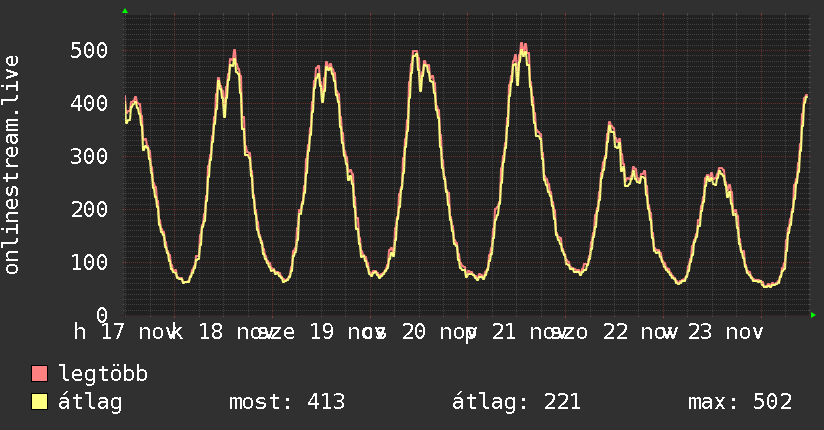This screenshot has width=824, height=430.
Task: Click the 'átlag: 221' statistic
Action: coord(516,402)
